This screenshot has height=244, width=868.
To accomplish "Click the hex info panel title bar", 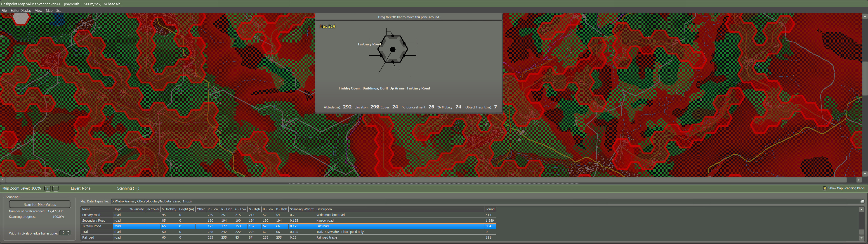I will [408, 17].
